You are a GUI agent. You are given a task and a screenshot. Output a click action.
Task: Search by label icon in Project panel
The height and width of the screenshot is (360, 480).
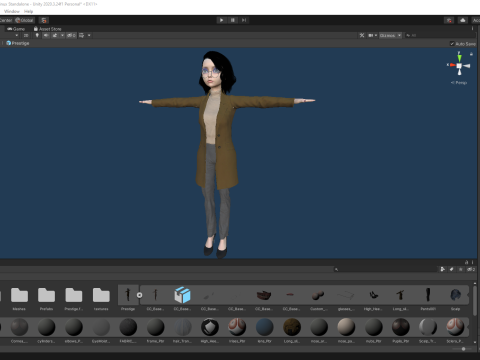(x=452, y=269)
